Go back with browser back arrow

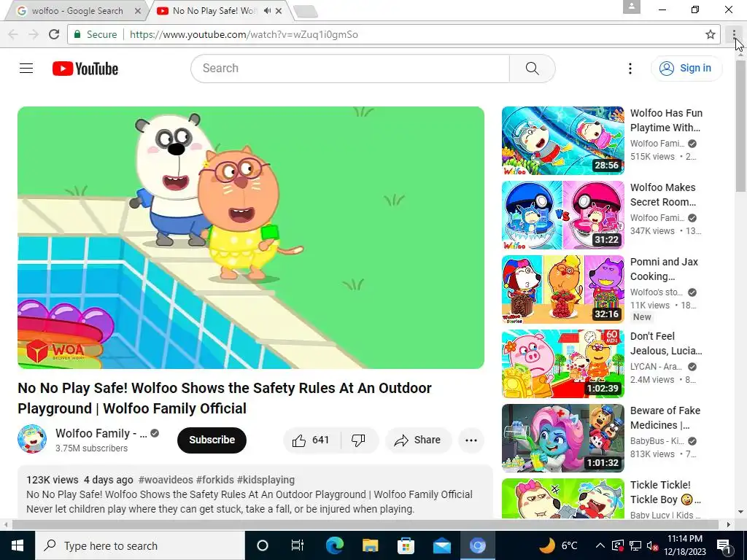point(13,34)
